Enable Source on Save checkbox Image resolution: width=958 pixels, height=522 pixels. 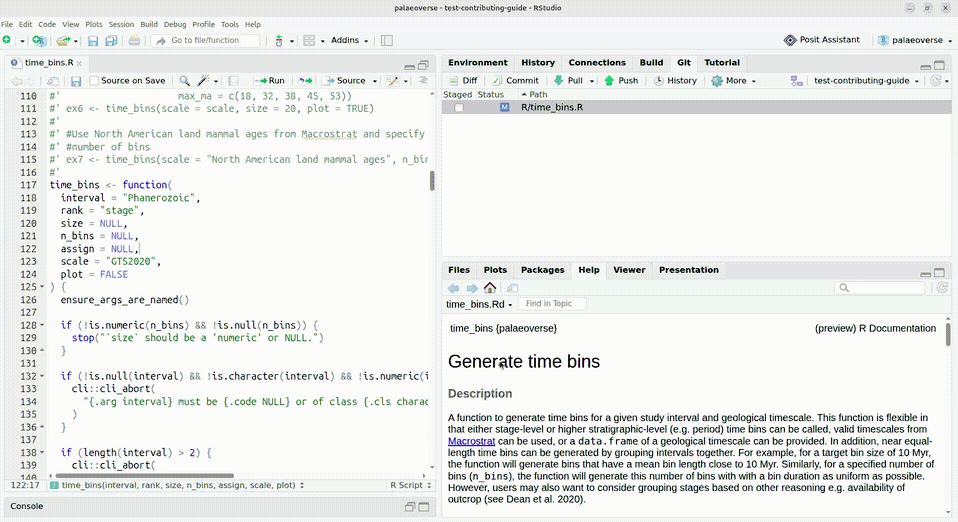coord(94,81)
